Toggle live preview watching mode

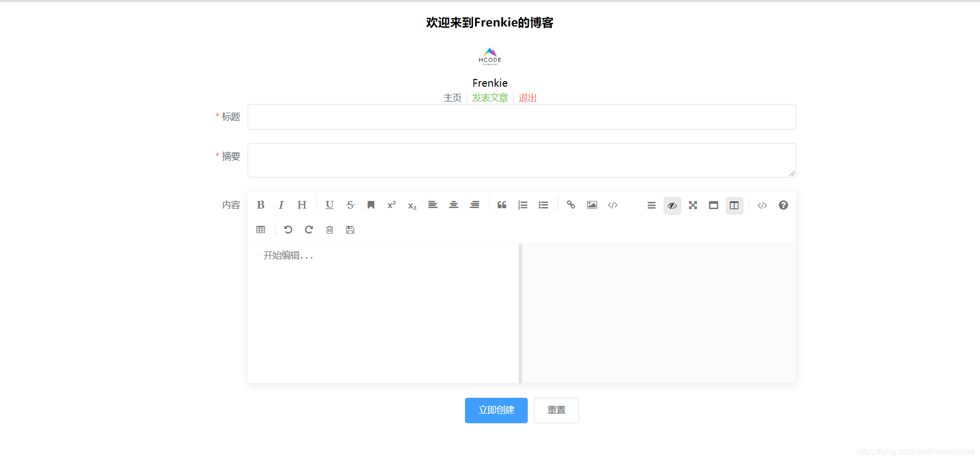click(672, 206)
